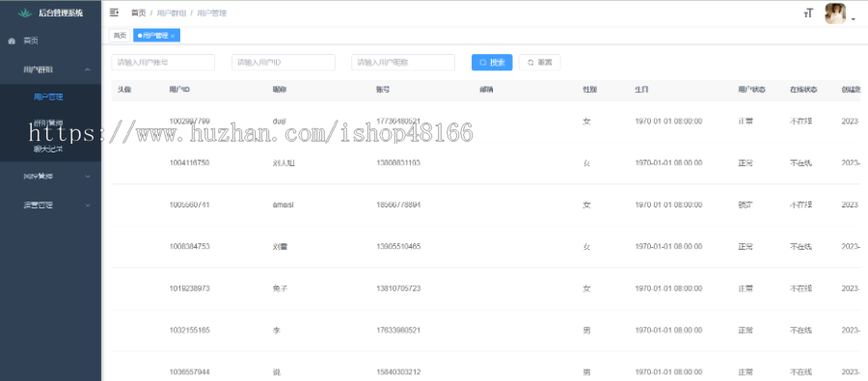This screenshot has height=381, width=868.
Task: Click 用户群组 in the breadcrumb
Action: [171, 13]
